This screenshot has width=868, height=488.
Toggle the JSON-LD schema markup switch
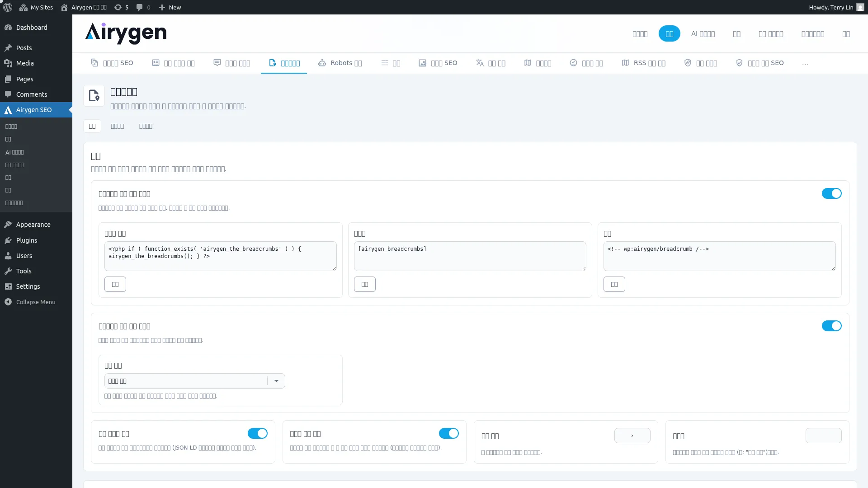click(x=257, y=433)
